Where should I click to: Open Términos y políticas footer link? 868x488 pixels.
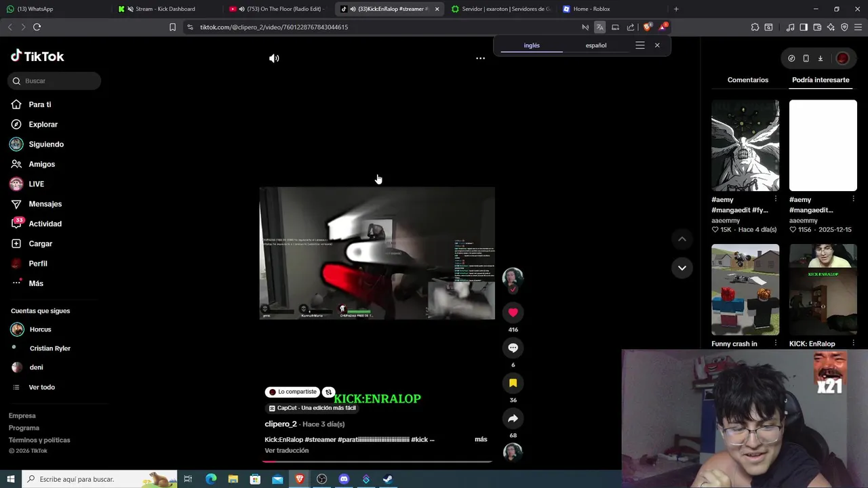coord(39,441)
